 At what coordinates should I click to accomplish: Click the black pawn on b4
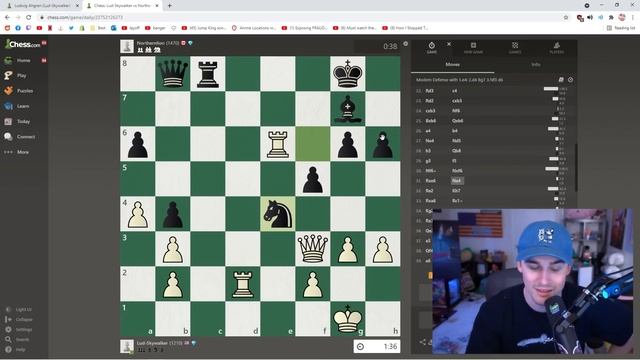click(x=173, y=214)
